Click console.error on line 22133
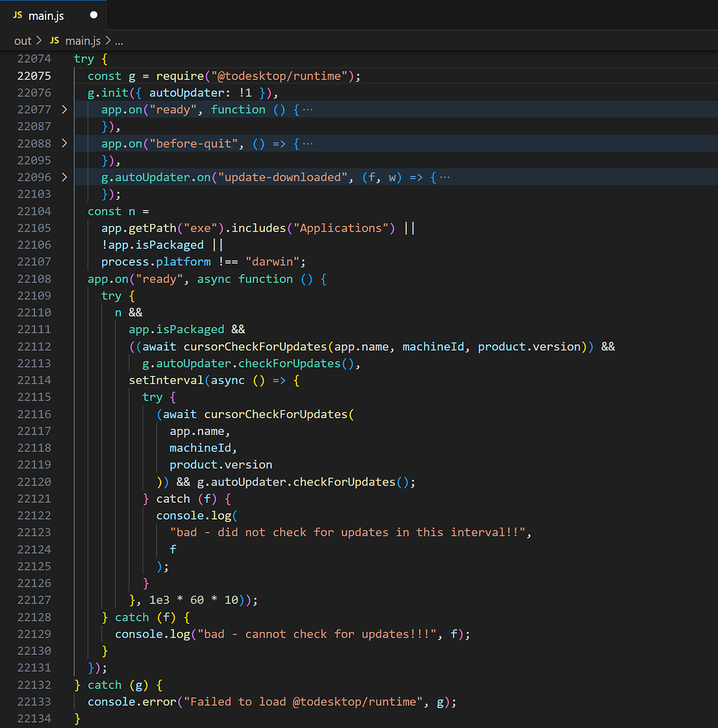This screenshot has height=728, width=718. click(132, 702)
